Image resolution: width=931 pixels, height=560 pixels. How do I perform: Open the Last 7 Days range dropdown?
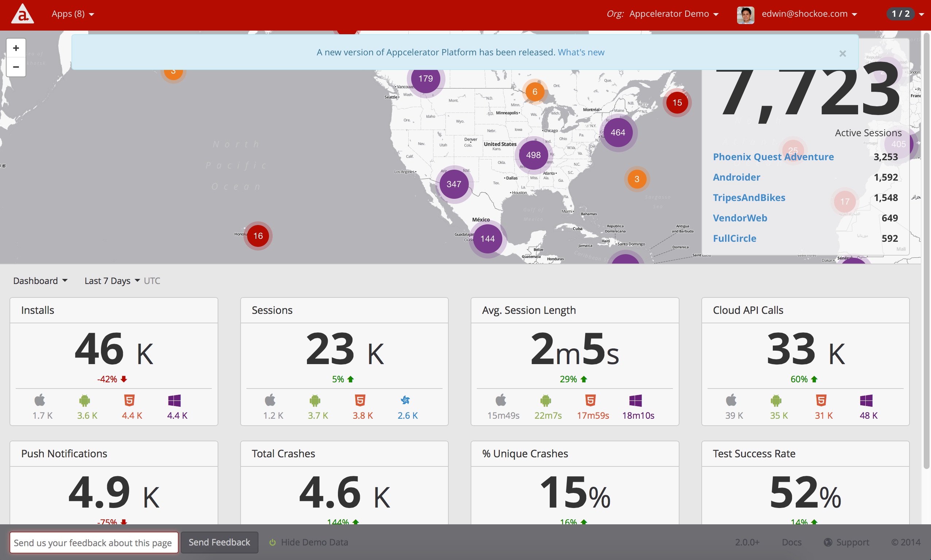coord(112,281)
